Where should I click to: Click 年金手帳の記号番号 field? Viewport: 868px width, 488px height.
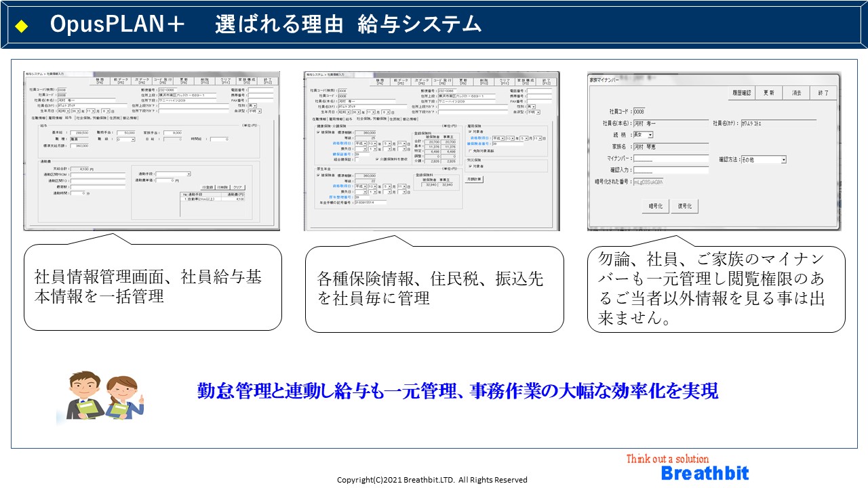point(370,203)
